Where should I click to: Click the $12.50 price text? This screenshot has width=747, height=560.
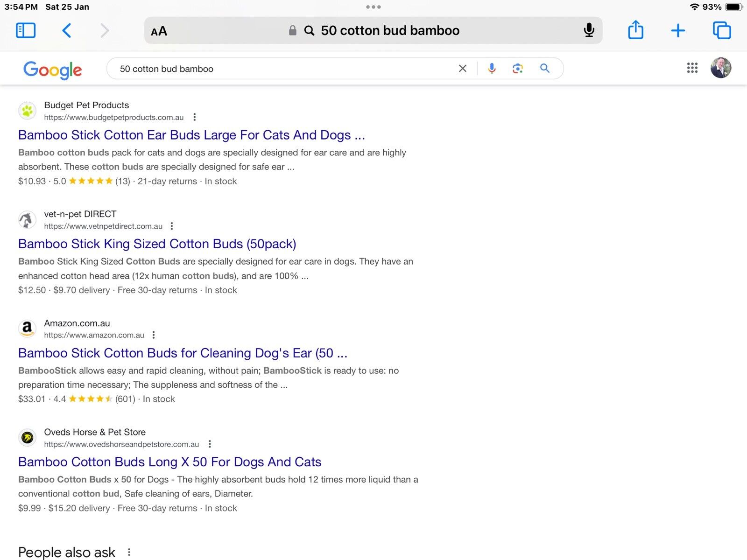tap(32, 290)
